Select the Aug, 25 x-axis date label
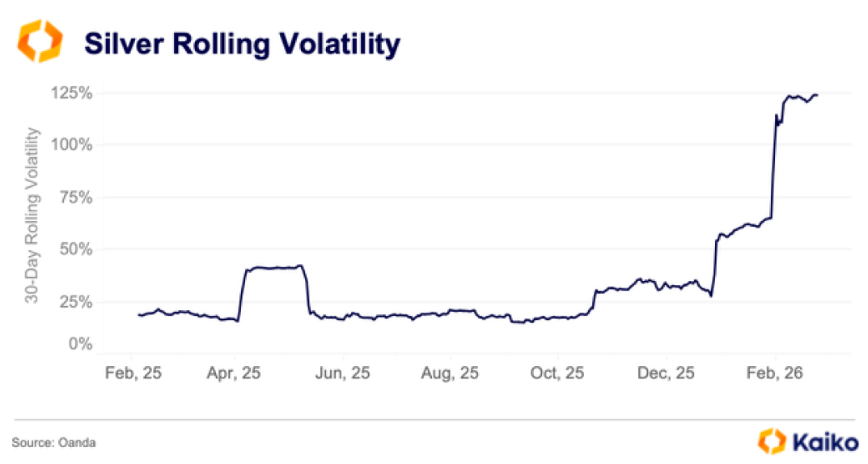Image resolution: width=868 pixels, height=464 pixels. [451, 374]
